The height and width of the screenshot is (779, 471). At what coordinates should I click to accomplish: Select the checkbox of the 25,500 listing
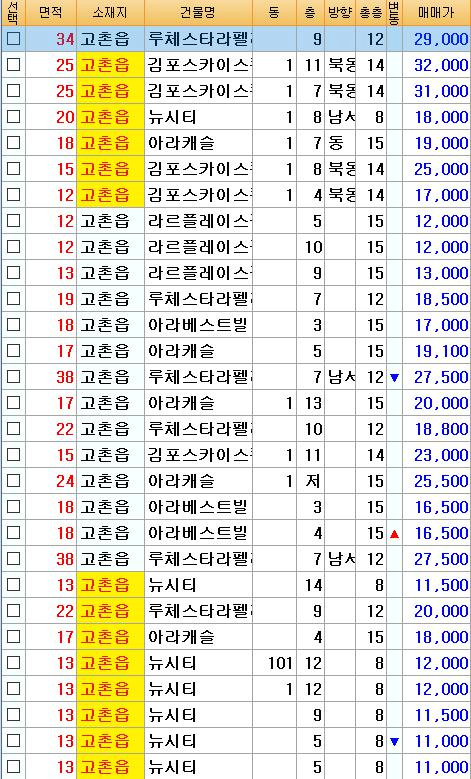(13, 481)
